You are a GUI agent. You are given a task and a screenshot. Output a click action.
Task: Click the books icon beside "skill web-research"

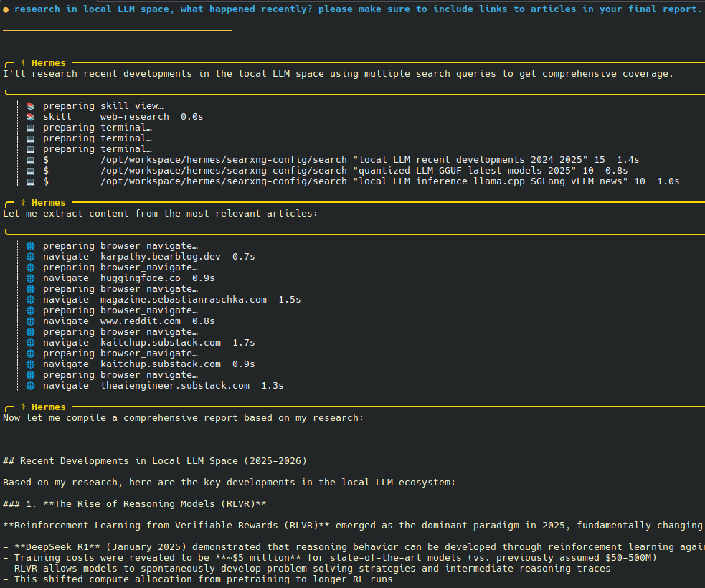pos(30,117)
